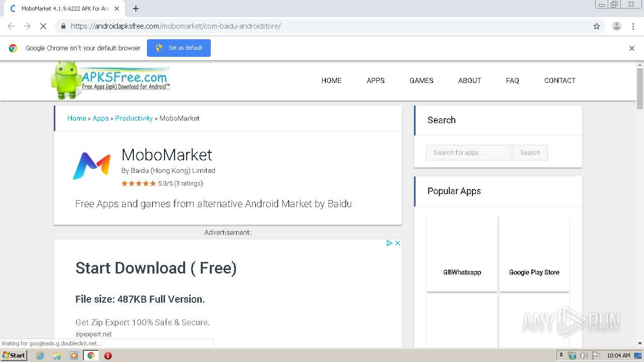Dismiss the default browser notification bar
This screenshot has width=644, height=362.
tap(632, 48)
